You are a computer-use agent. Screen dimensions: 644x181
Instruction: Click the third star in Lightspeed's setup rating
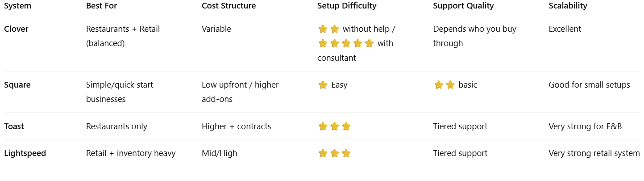(x=346, y=153)
